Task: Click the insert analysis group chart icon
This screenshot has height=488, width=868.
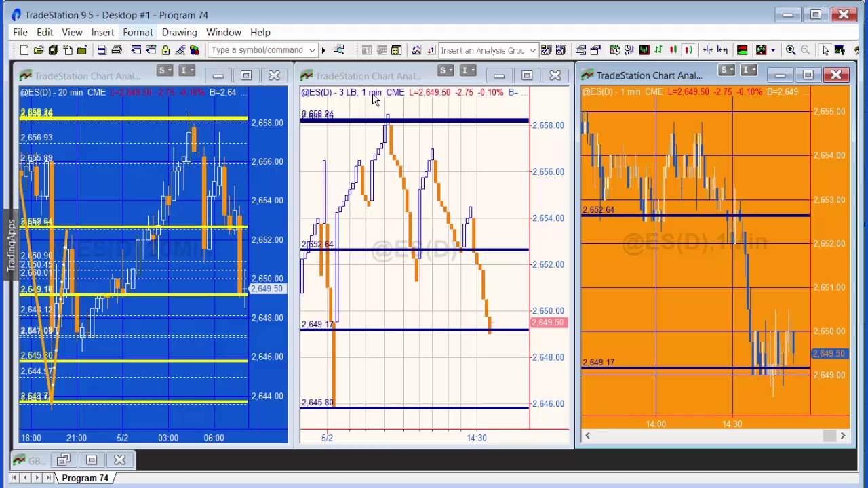Action: (546, 50)
